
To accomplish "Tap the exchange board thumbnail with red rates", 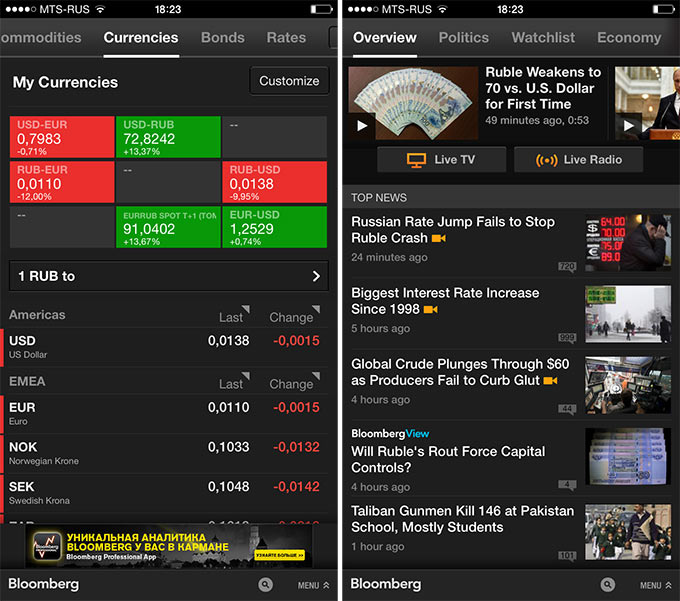I will click(628, 242).
